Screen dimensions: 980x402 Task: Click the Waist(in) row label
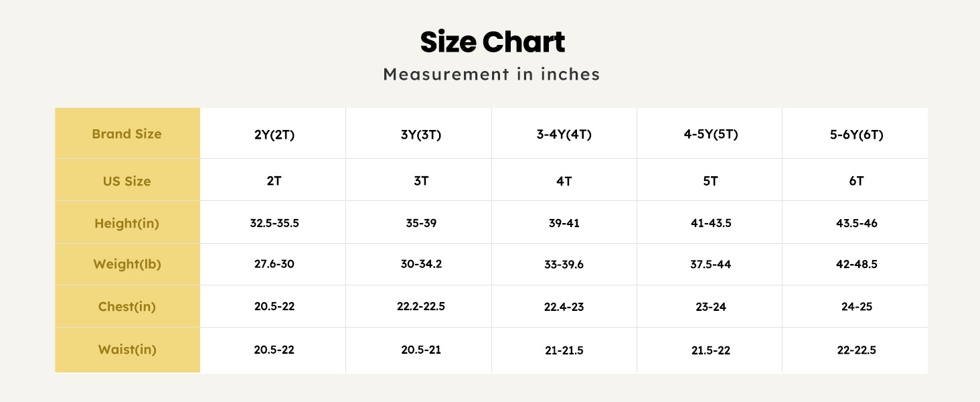click(x=127, y=349)
